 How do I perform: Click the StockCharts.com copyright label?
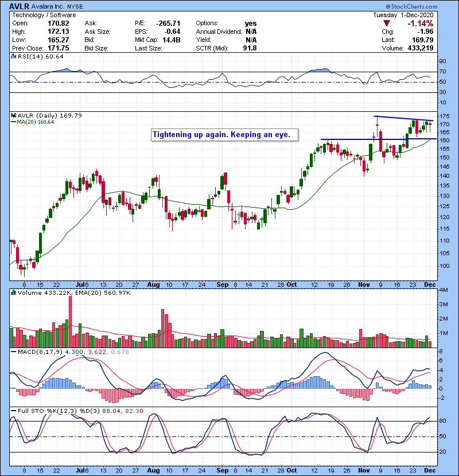412,6
